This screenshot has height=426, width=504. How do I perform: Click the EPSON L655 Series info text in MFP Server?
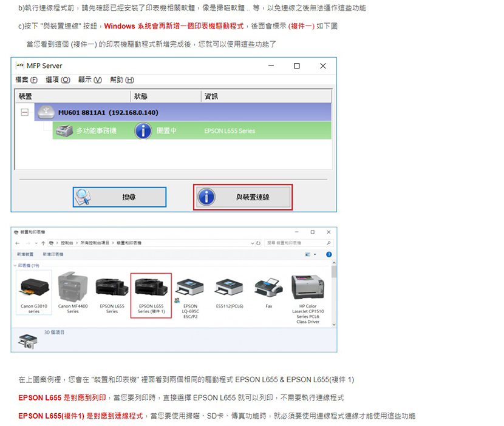click(230, 131)
